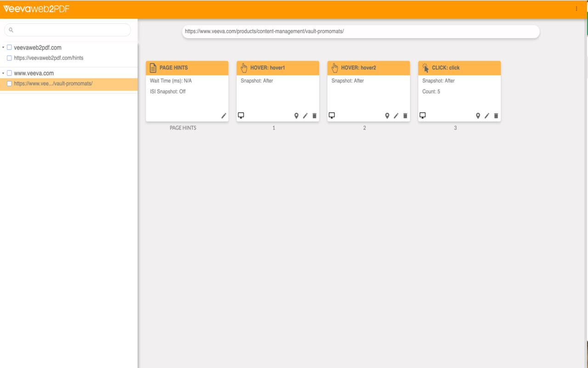
Task: Delete the hover2 action via trash icon
Action: pos(405,116)
